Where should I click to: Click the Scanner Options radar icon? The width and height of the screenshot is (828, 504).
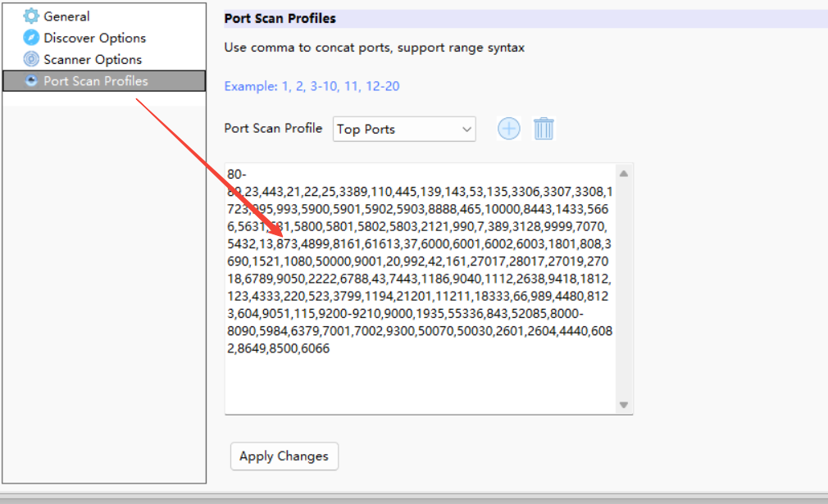click(x=31, y=59)
